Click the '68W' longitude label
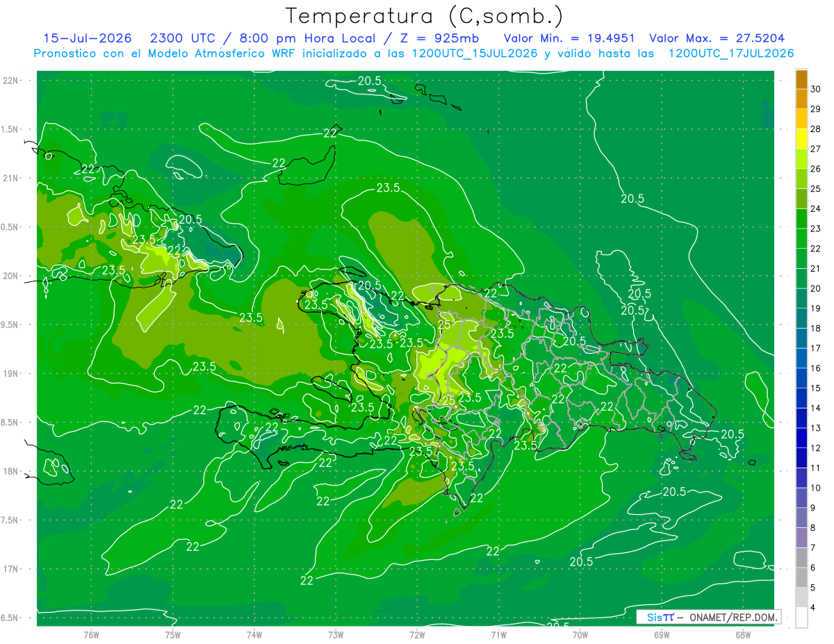Screen dimensions: 834x644 (743, 634)
